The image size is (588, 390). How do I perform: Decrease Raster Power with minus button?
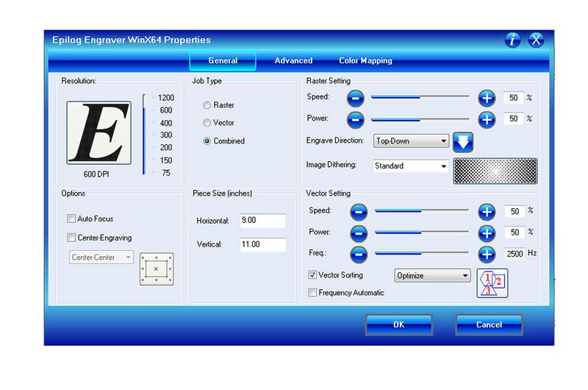(x=355, y=120)
